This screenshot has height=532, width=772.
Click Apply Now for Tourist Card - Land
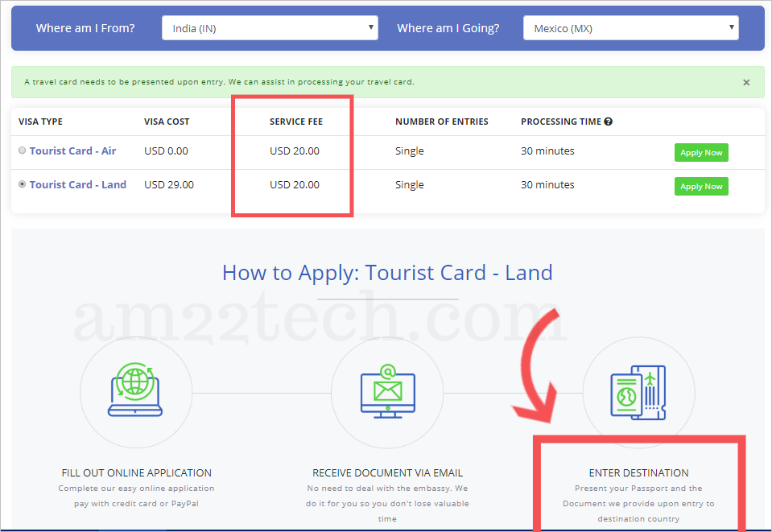coord(701,186)
